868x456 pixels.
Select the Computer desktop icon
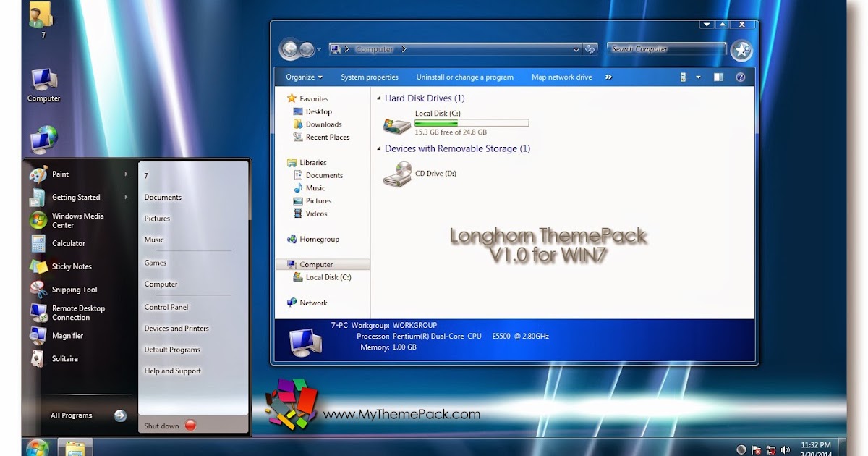click(43, 85)
